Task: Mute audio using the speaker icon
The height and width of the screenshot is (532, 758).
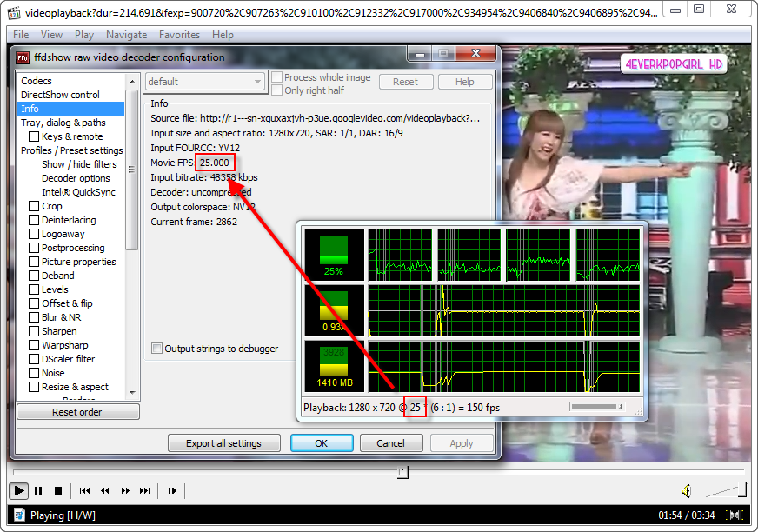Action: [686, 491]
